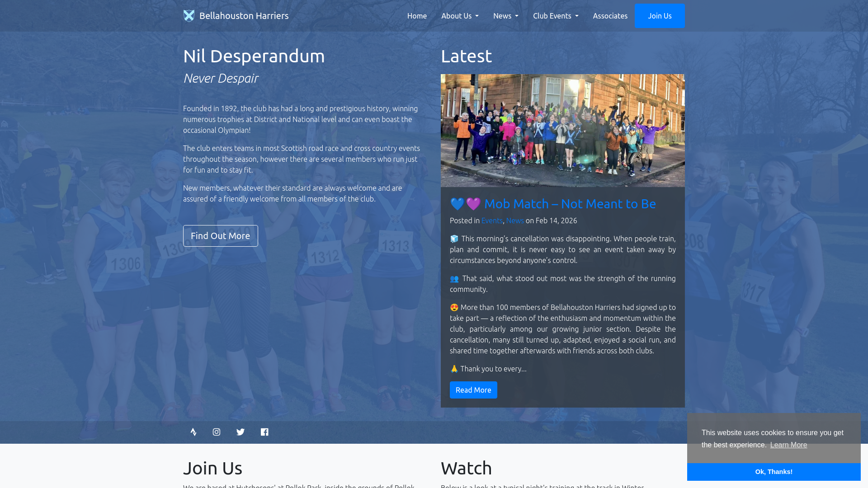
Task: Open the Associates nav item
Action: click(x=610, y=16)
